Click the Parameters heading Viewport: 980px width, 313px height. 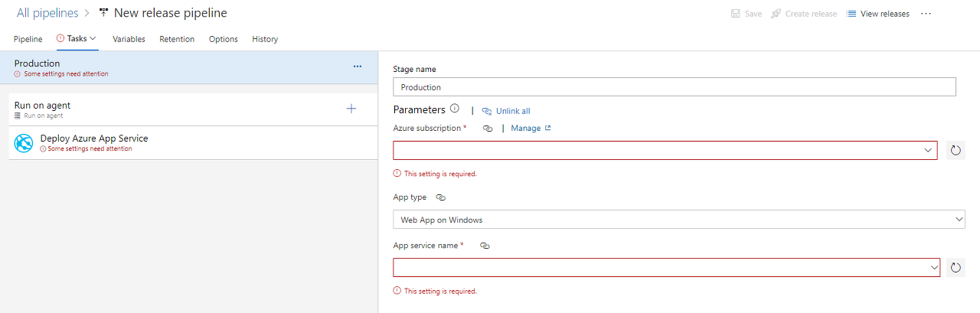[x=419, y=109]
